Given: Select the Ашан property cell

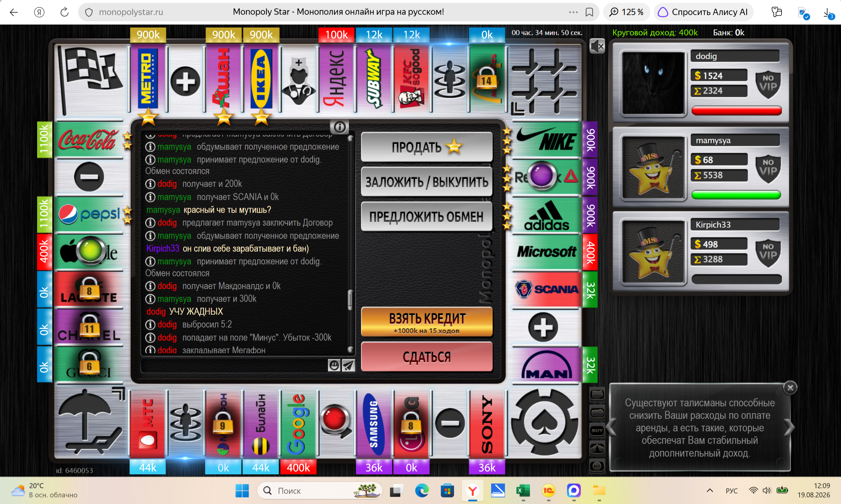Looking at the screenshot, I should 223,79.
